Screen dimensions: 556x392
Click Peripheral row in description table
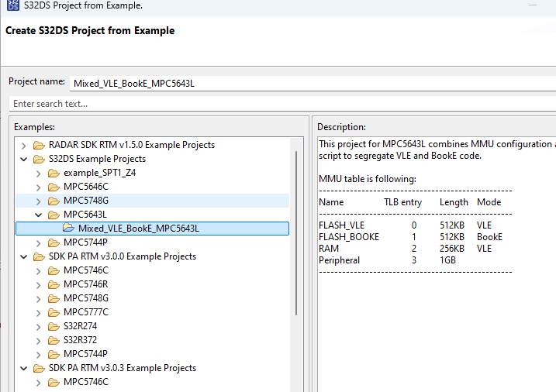[x=387, y=260]
